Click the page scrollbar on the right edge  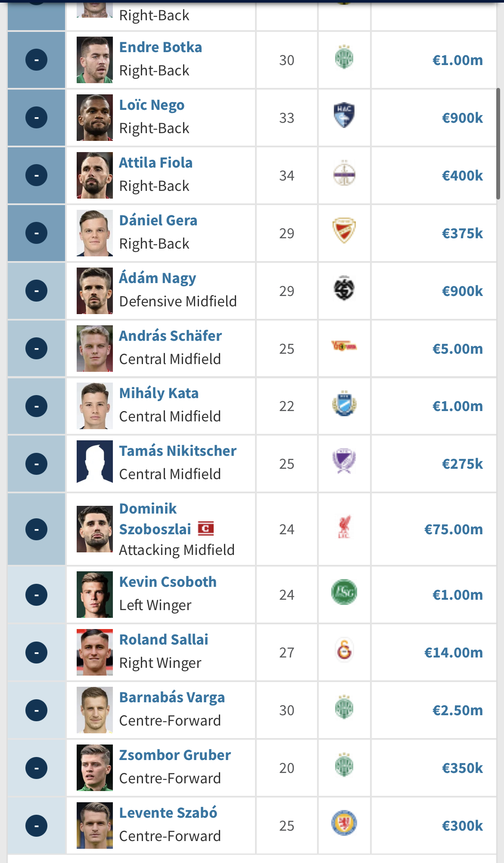coord(498,143)
